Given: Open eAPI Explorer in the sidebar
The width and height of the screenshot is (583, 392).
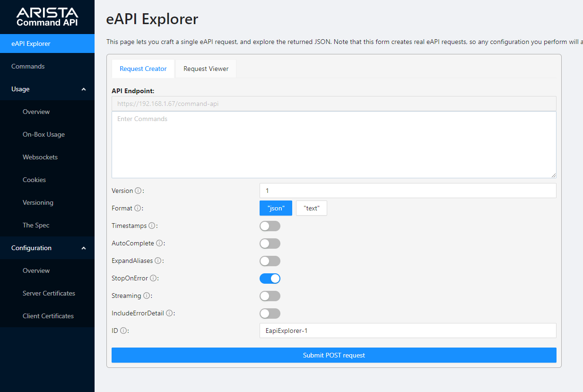Looking at the screenshot, I should [47, 44].
